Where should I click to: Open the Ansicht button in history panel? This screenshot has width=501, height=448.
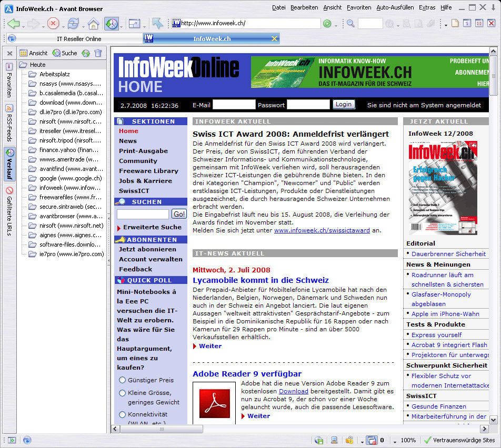34,53
